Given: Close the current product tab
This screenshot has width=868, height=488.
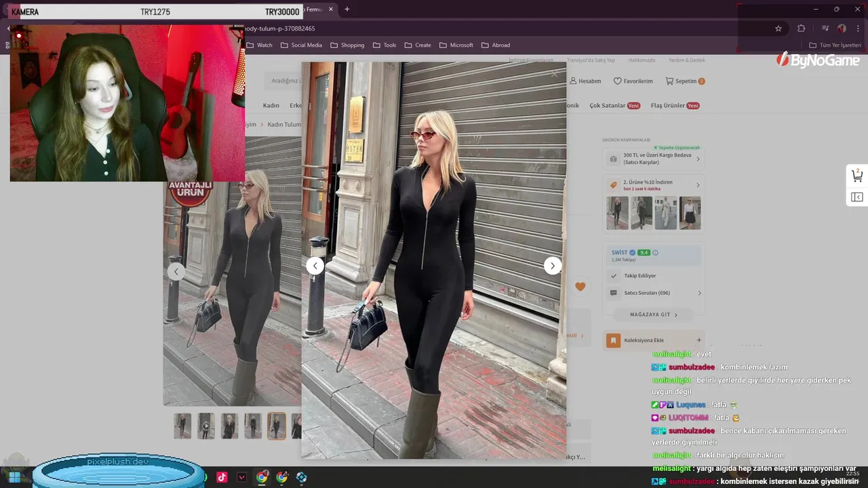Looking at the screenshot, I should click(x=331, y=9).
